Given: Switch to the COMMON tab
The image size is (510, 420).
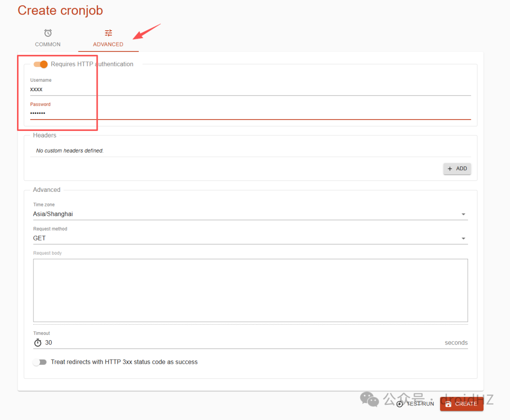Looking at the screenshot, I should [x=48, y=38].
